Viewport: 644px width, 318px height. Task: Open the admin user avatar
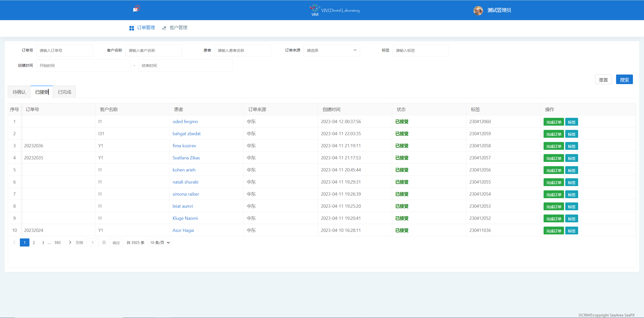pos(478,10)
